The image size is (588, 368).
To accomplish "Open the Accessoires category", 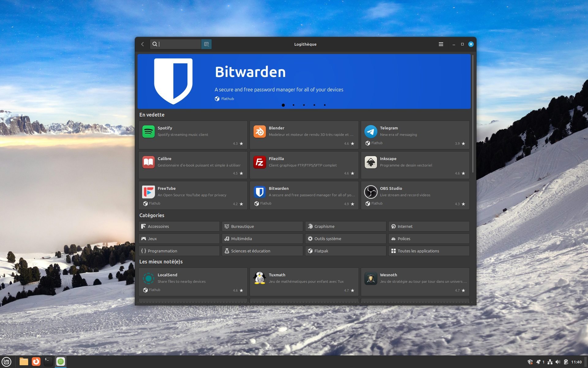I will coord(179,226).
